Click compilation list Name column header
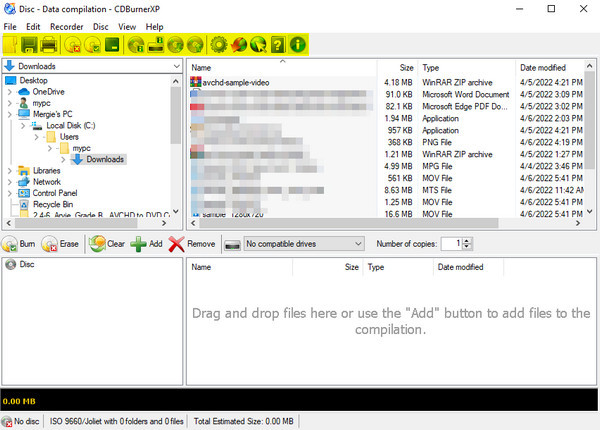The width and height of the screenshot is (600, 430). (x=240, y=267)
